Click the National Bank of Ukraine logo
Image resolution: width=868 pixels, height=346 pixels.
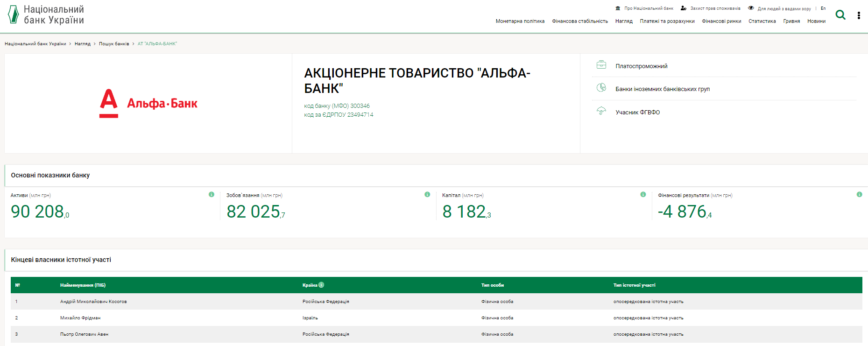(46, 15)
